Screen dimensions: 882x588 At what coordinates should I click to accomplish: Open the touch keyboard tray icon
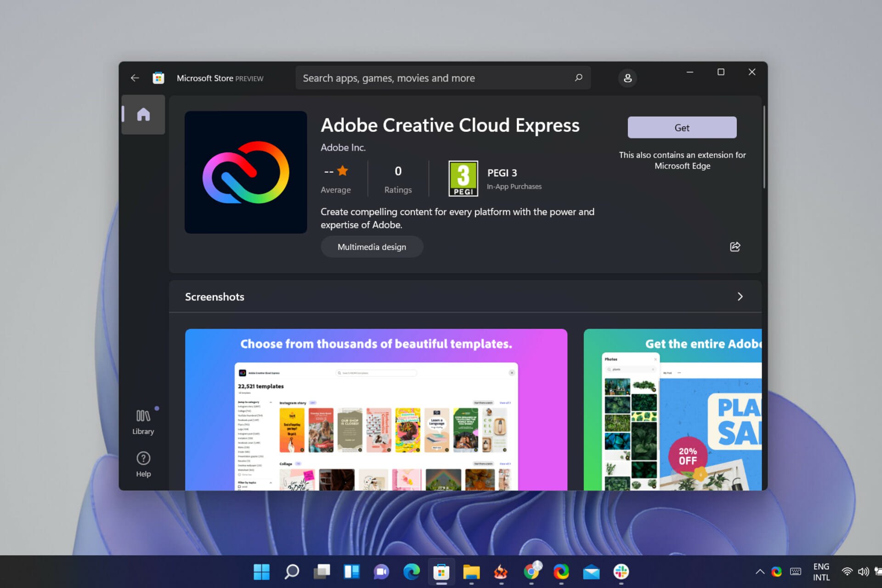coord(796,571)
